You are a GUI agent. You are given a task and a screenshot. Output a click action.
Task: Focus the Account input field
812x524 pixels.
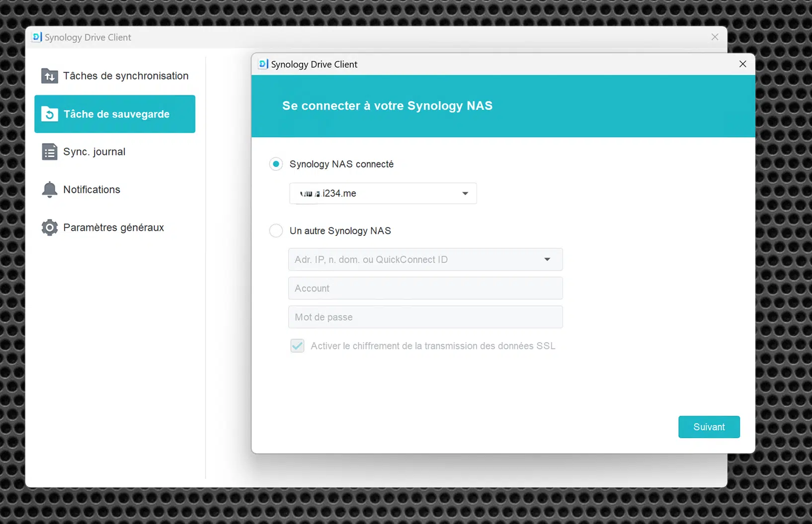click(x=425, y=288)
